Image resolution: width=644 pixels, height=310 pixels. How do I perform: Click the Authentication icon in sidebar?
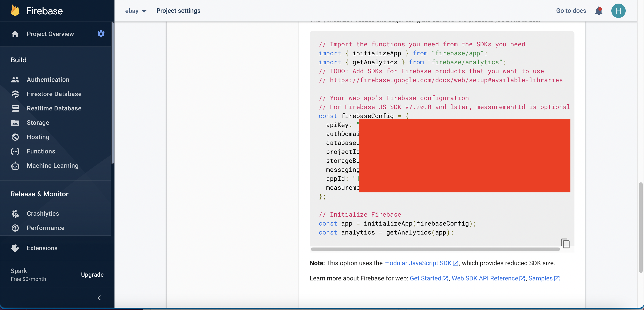click(14, 79)
